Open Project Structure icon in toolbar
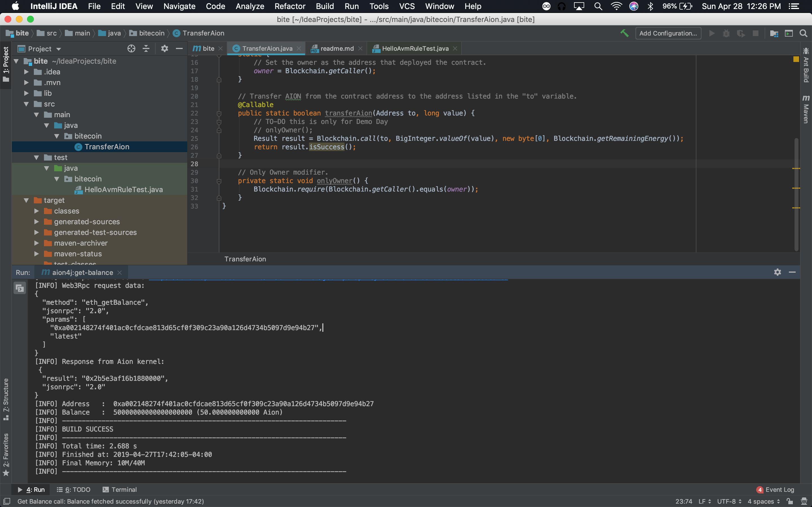This screenshot has width=812, height=507. coord(774,33)
